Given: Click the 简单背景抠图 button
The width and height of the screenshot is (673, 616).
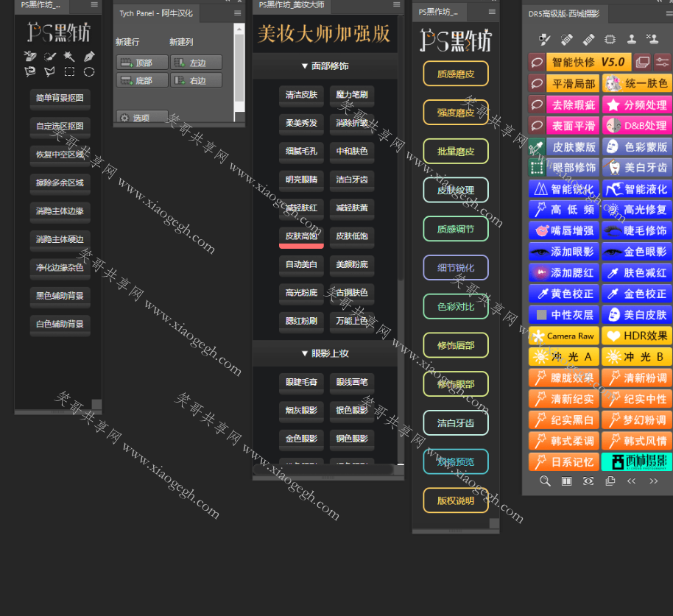Looking at the screenshot, I should pyautogui.click(x=60, y=98).
